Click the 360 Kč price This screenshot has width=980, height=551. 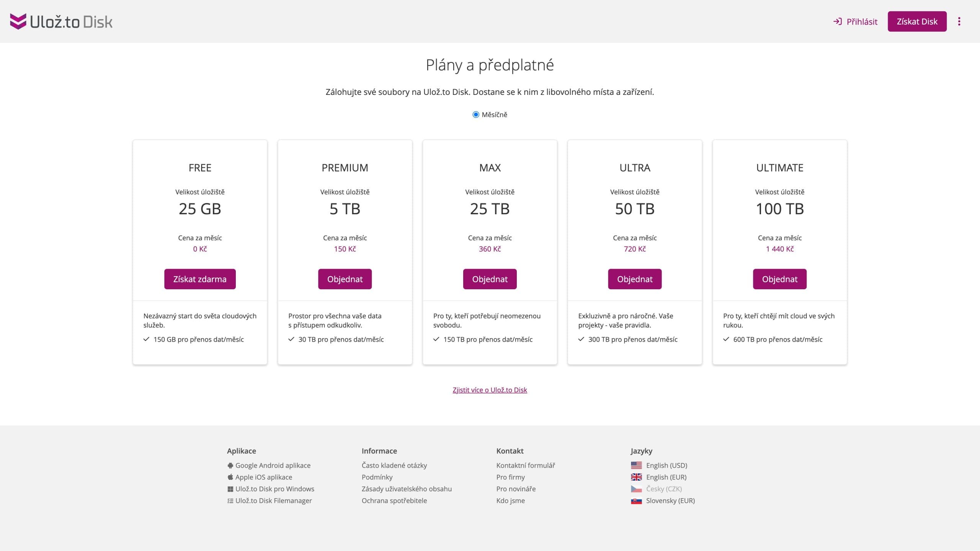point(490,249)
